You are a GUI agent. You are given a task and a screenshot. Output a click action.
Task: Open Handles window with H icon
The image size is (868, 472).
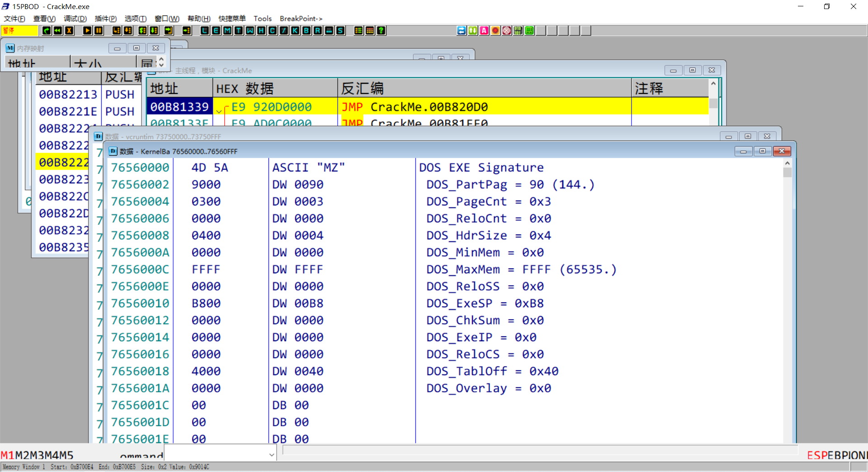(261, 30)
